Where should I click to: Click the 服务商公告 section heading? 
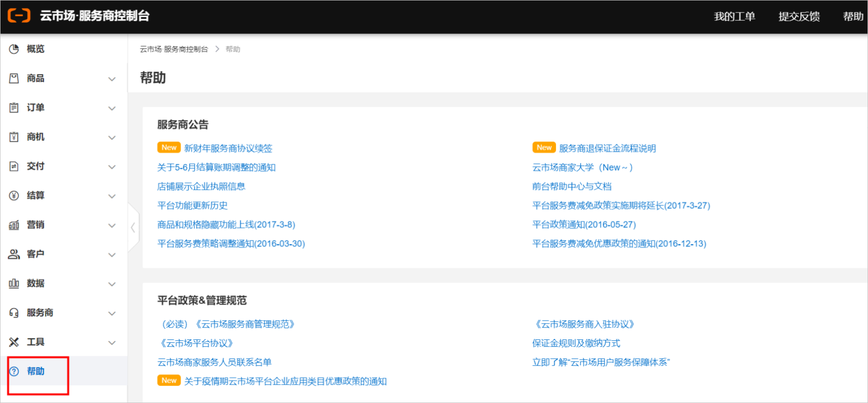(183, 125)
